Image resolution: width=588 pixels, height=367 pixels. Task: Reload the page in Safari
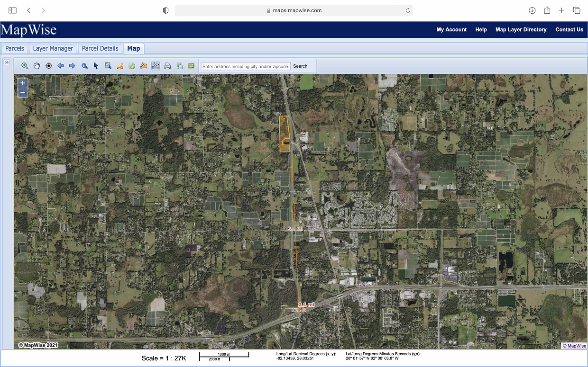407,10
